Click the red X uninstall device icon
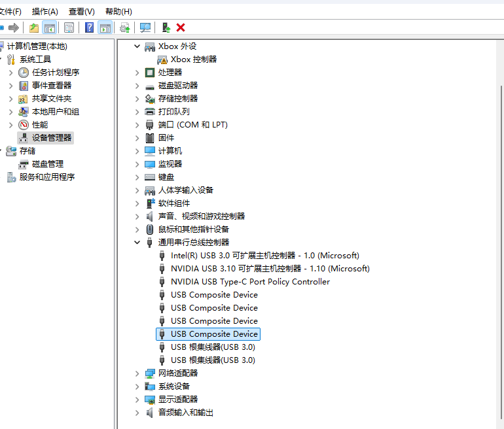 pyautogui.click(x=181, y=28)
